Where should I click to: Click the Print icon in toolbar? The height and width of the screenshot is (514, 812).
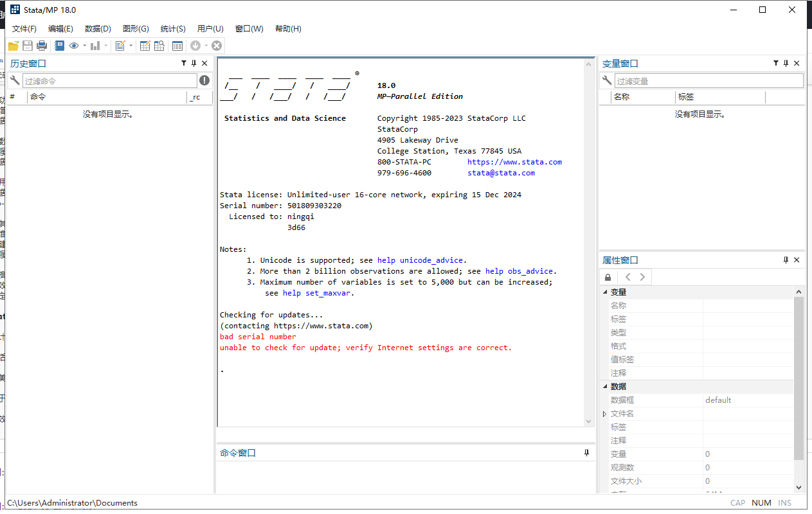[42, 46]
